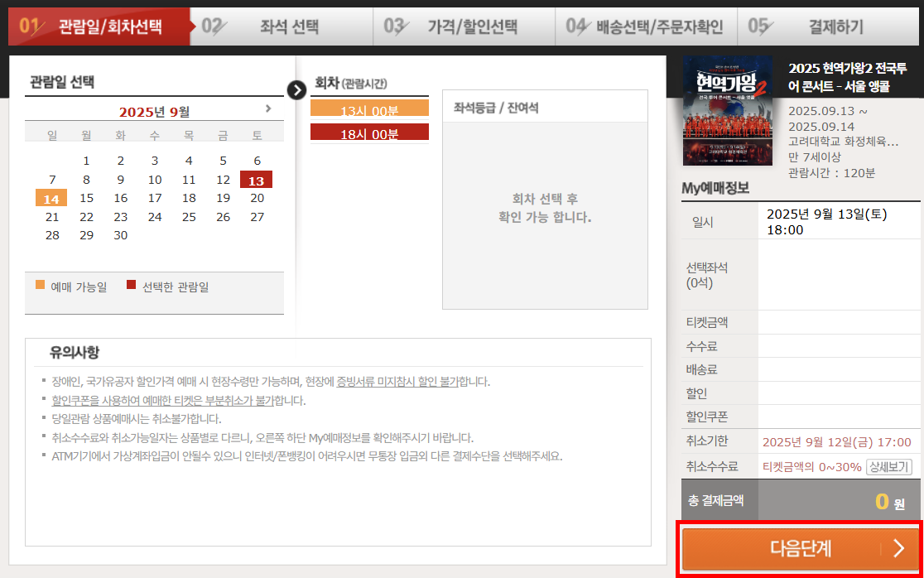Click date 1 in the calendar
The image size is (924, 578).
point(87,161)
